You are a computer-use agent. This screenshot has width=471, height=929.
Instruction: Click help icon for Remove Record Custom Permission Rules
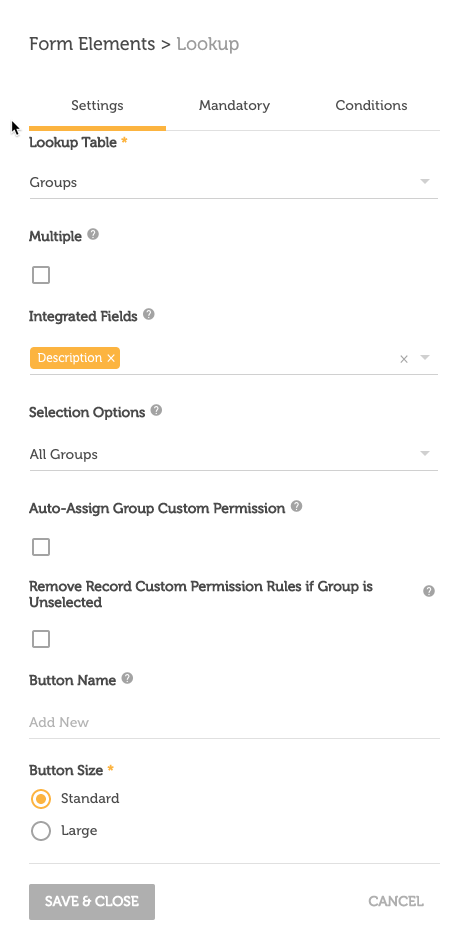pyautogui.click(x=429, y=591)
